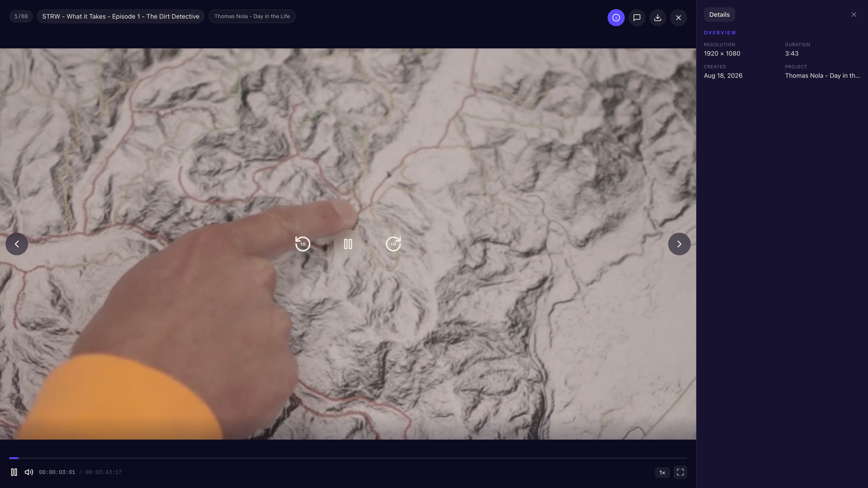Close the video viewer with X

tap(678, 18)
